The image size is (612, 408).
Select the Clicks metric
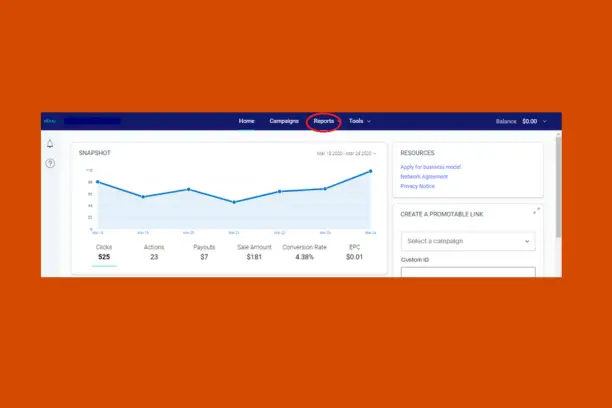104,252
